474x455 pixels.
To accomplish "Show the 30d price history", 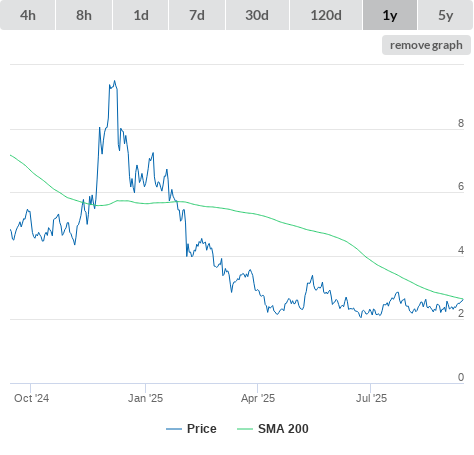I will click(x=257, y=15).
